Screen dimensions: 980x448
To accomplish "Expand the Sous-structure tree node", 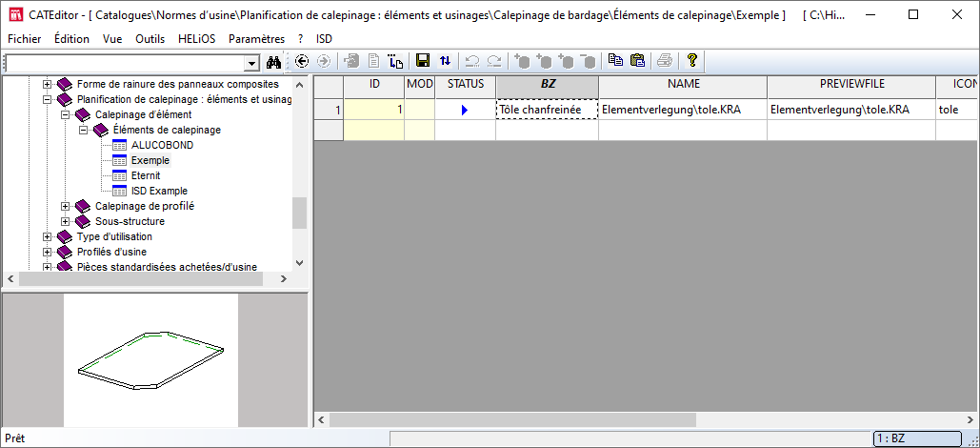I will (66, 221).
